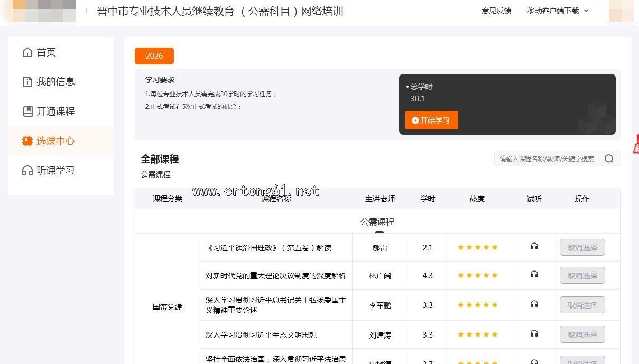Click the 学时 column header

[x=428, y=199]
